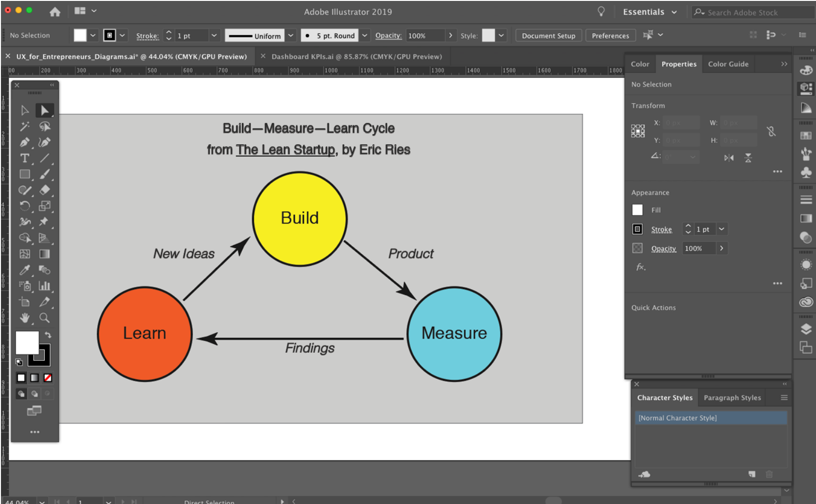Select the Puppet Warp pin tool
Image resolution: width=816 pixels, height=504 pixels.
click(x=45, y=222)
